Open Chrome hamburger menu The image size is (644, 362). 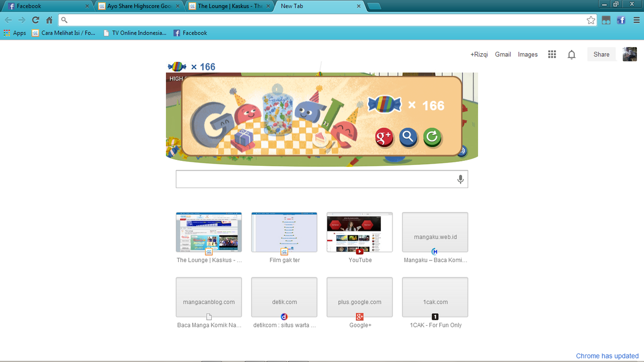636,20
